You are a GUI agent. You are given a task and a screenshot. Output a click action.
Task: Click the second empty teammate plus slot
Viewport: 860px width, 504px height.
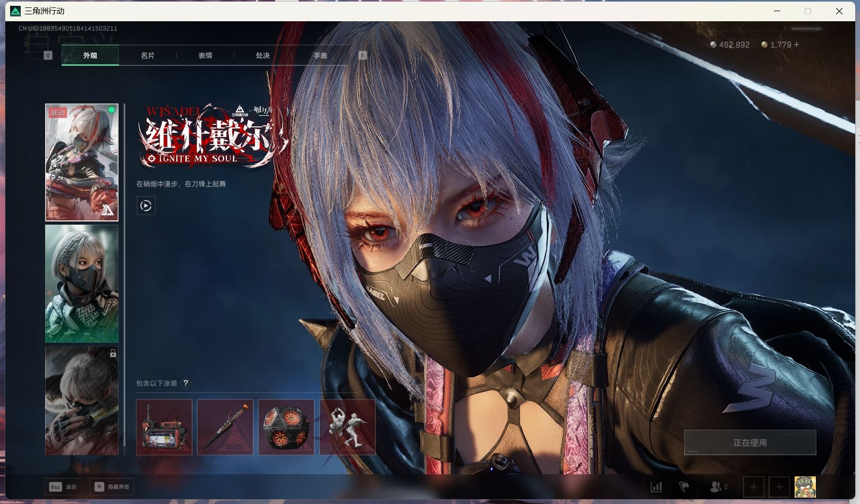(x=779, y=486)
